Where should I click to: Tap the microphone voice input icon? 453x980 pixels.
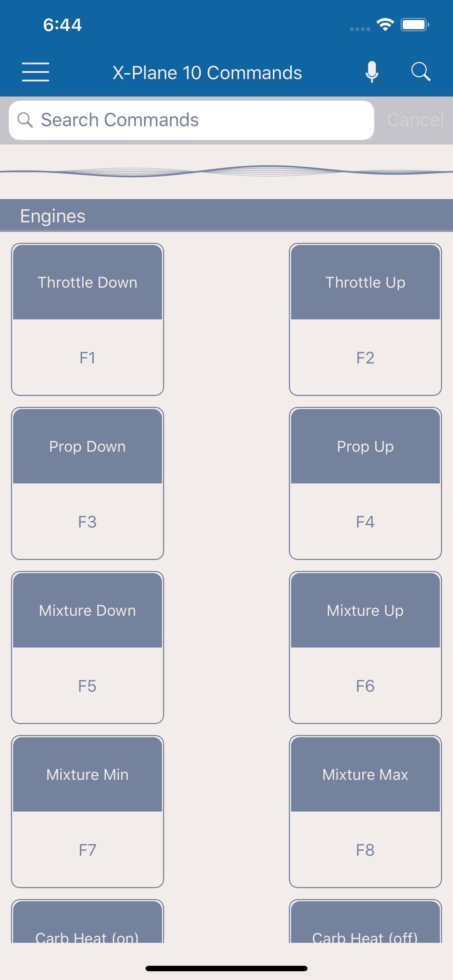(x=372, y=72)
